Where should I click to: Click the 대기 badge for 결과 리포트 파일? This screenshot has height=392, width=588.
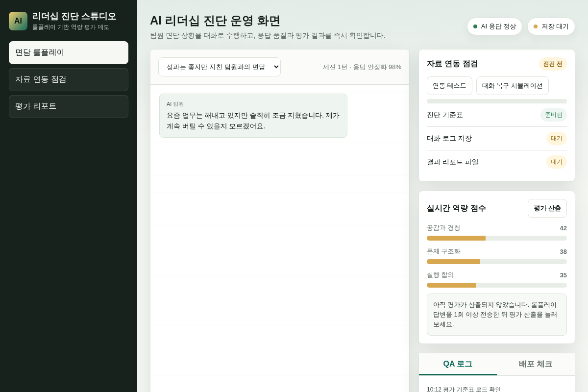(x=557, y=162)
